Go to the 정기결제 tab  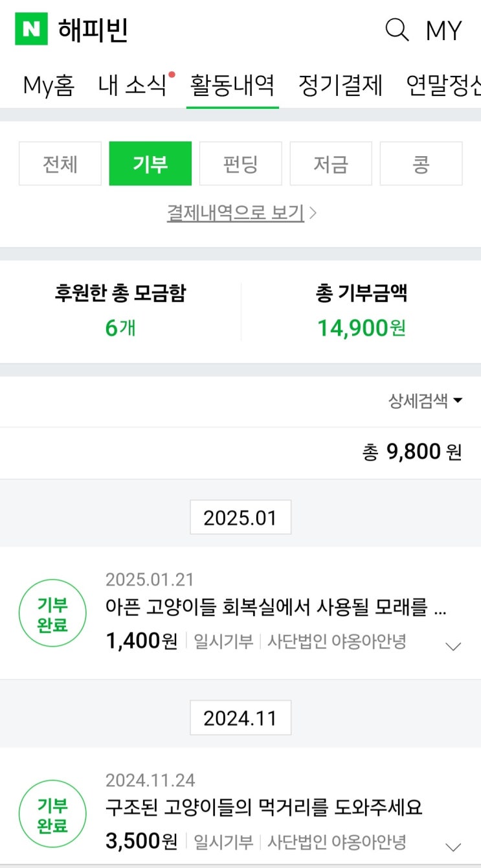(341, 86)
